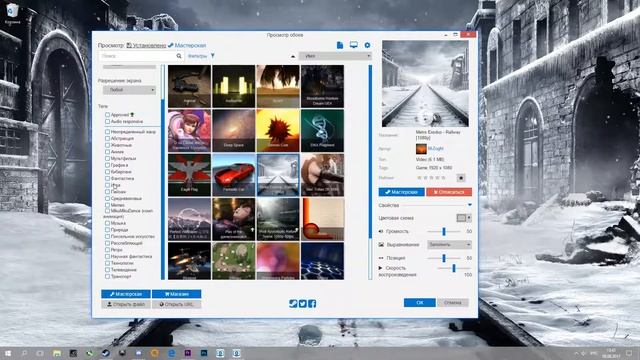Screen dimensions: 640x360
Task: Open the screen resolution dropdown Любой
Action: pos(129,90)
